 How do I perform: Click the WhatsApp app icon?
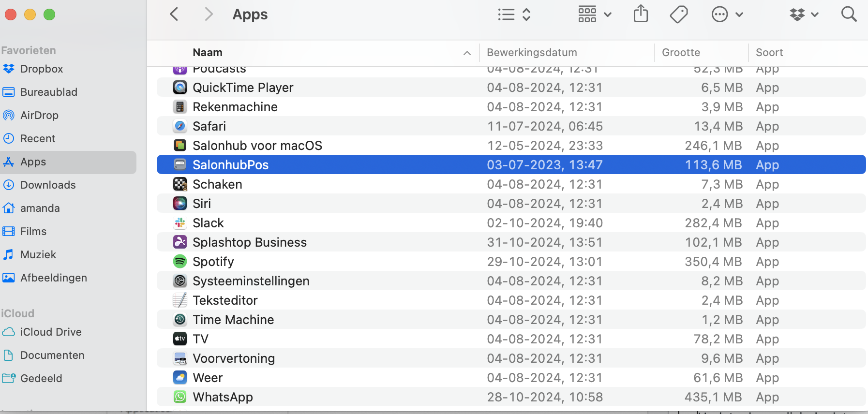[180, 397]
